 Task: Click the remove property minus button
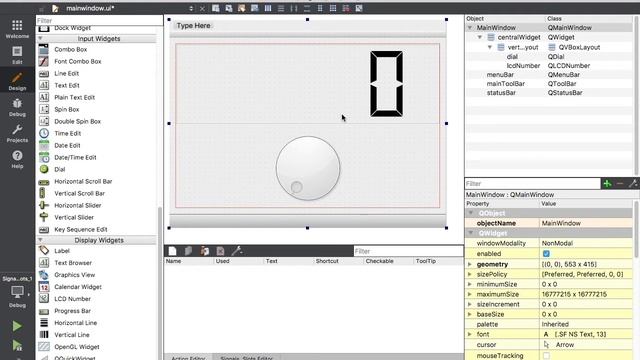620,184
